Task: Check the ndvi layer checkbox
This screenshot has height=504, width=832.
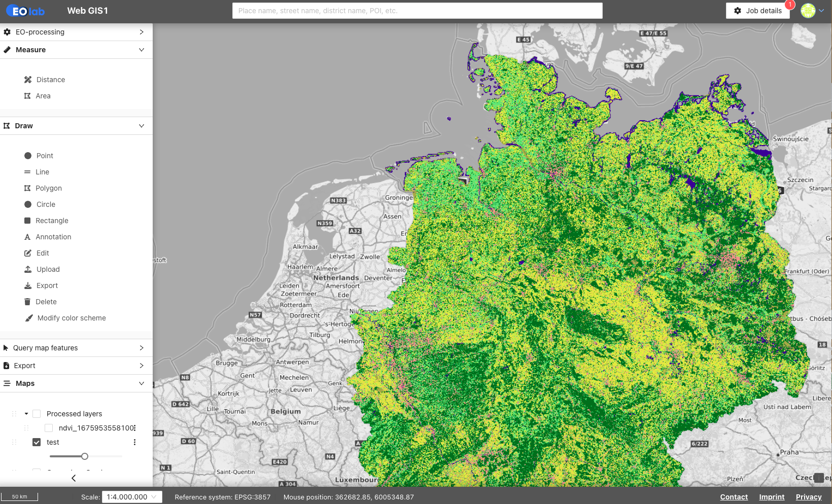Action: click(49, 428)
